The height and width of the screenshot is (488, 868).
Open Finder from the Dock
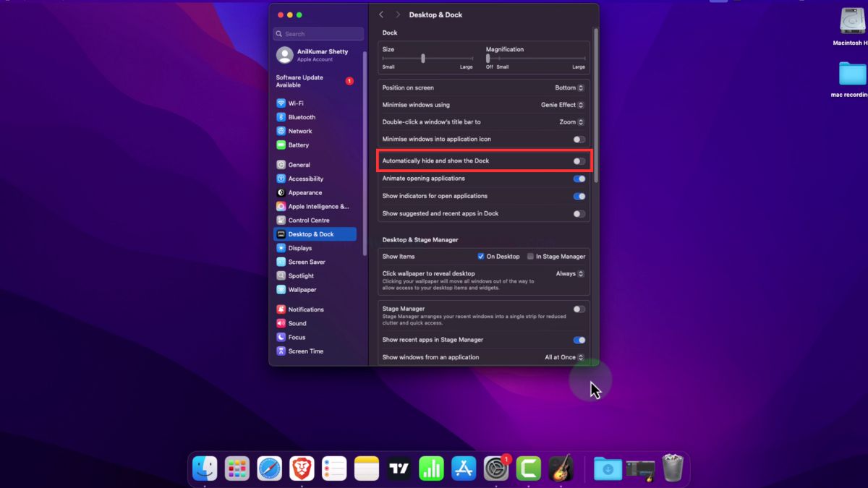(x=205, y=468)
